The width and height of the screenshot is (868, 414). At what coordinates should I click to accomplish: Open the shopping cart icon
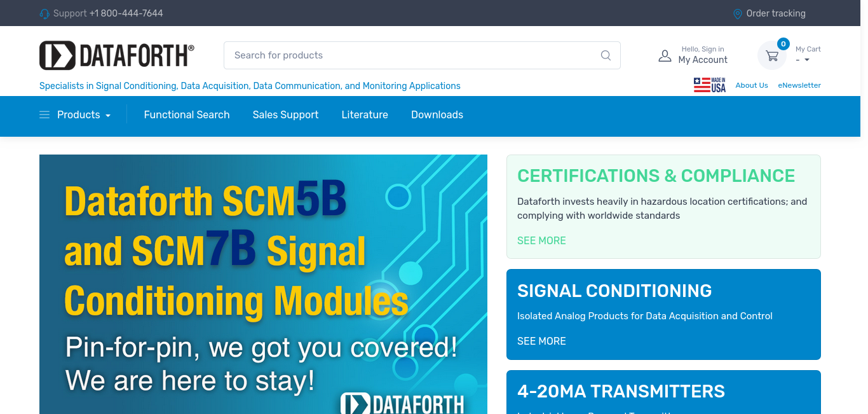[772, 55]
